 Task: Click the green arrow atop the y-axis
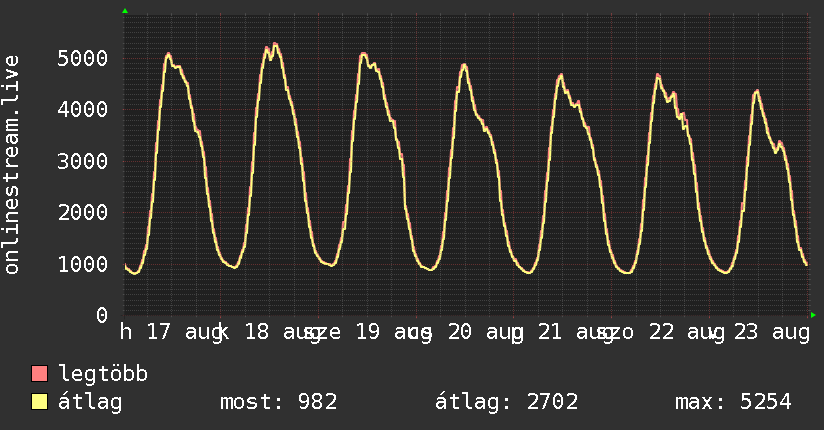[x=125, y=11]
